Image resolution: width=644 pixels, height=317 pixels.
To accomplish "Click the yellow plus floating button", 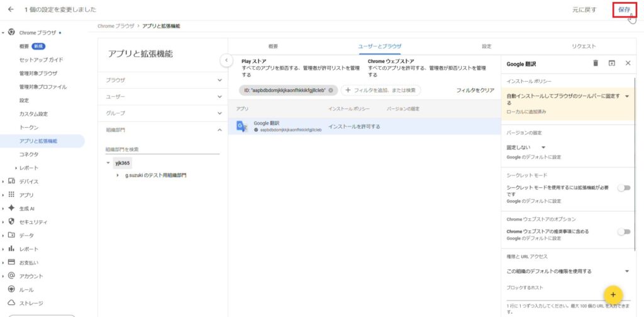I will (x=613, y=294).
